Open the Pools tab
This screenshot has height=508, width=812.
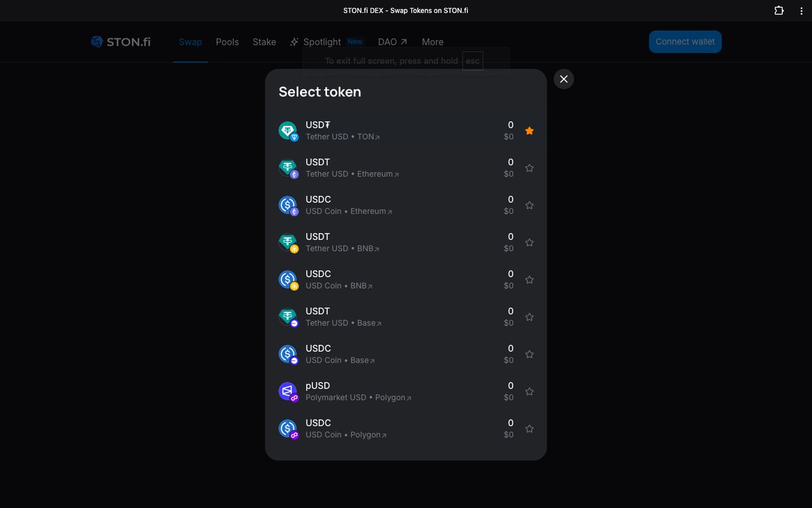coord(227,42)
